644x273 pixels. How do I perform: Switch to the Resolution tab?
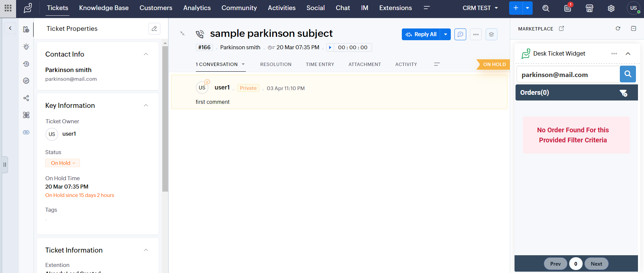coord(276,64)
